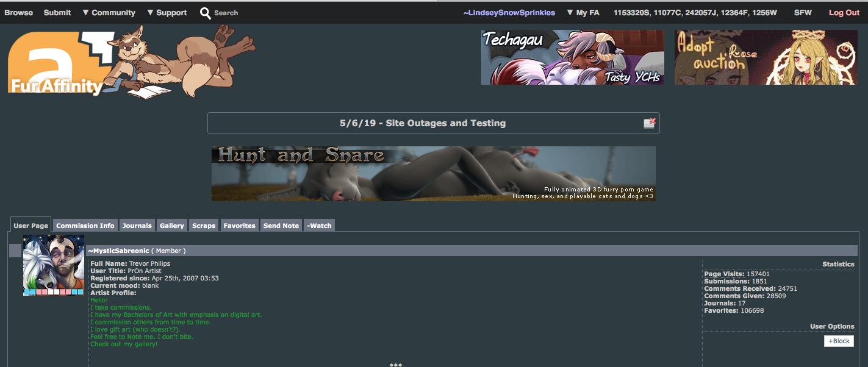Open ~LindseySnowSprinkles profile link
868x367 pixels.
(x=509, y=12)
